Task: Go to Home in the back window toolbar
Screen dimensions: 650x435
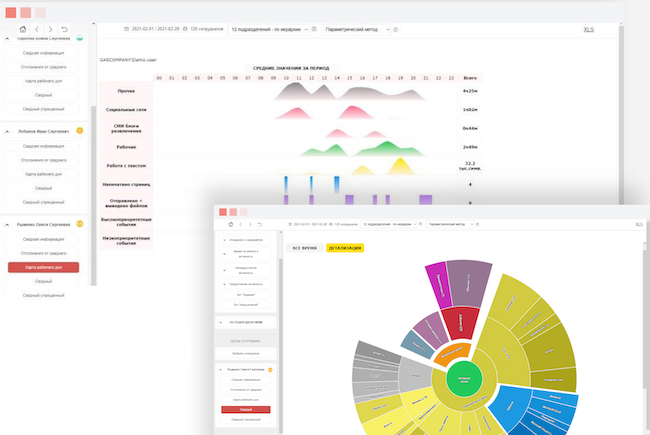Action: (23, 29)
